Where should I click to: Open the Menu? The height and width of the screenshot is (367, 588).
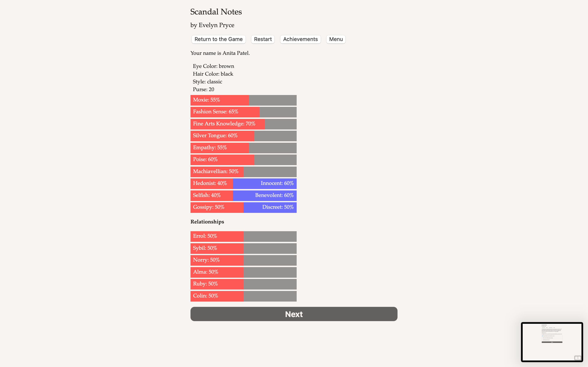(336, 39)
